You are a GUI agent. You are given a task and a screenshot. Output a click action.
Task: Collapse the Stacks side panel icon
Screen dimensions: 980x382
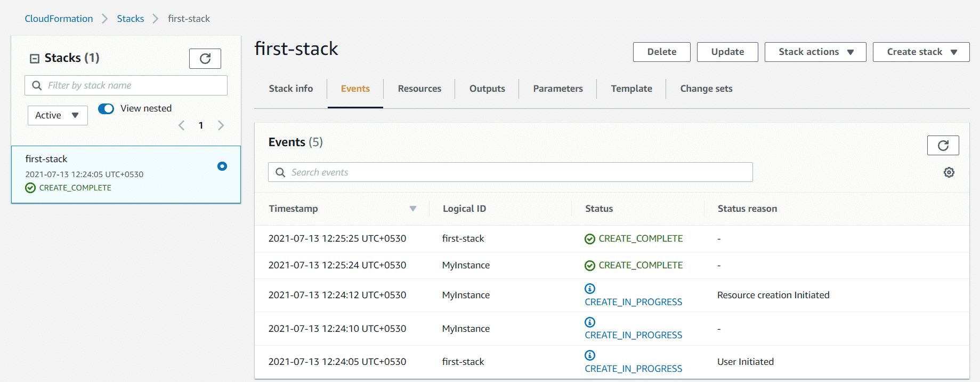[x=35, y=58]
